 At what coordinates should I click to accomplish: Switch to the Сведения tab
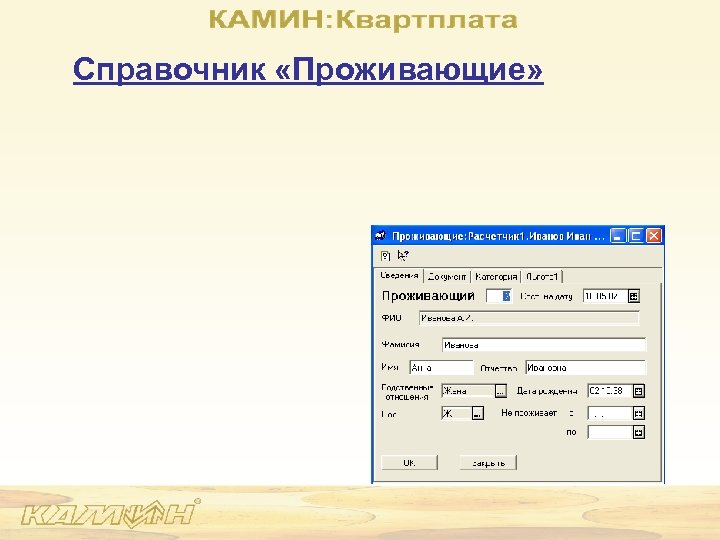pos(399,276)
